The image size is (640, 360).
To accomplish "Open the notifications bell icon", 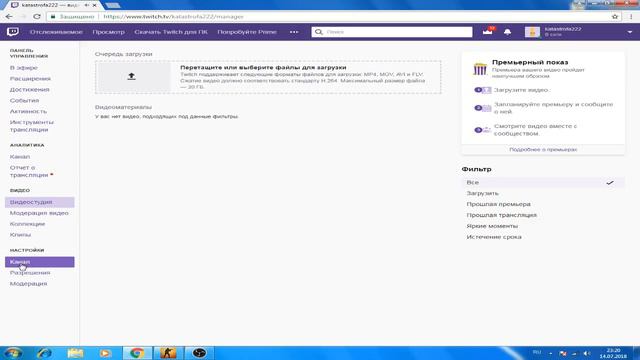I will 507,32.
